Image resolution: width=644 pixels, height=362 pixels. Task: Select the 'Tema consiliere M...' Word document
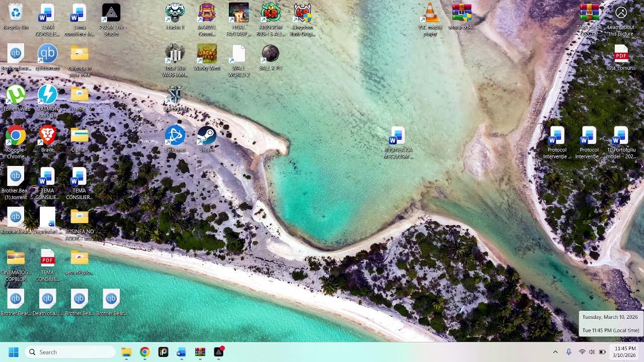(79, 20)
